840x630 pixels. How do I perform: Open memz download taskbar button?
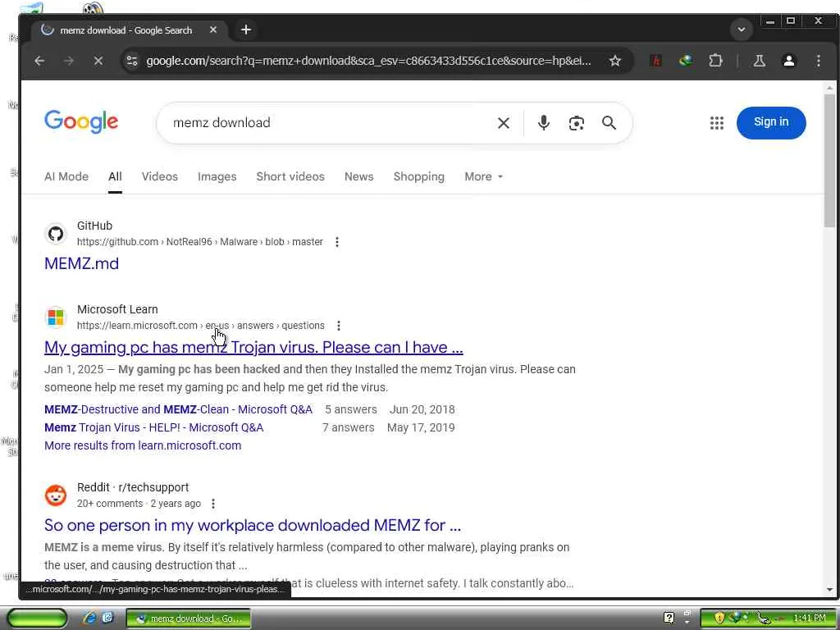pos(189,619)
